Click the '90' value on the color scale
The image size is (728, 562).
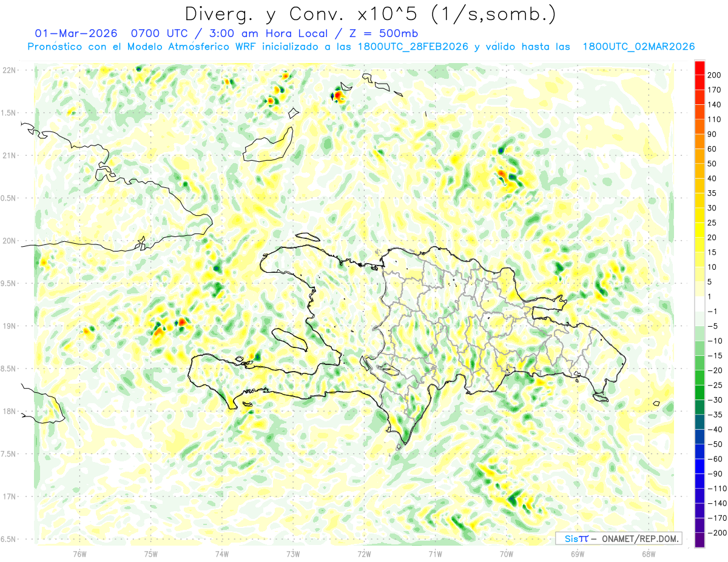coord(712,135)
